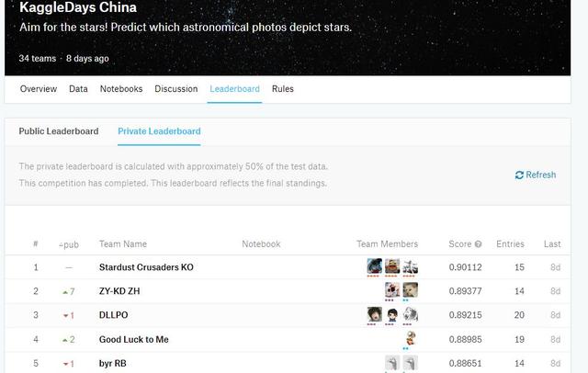Click first avatar of Stardust Crusaders KO
588x373 pixels.
pyautogui.click(x=374, y=266)
